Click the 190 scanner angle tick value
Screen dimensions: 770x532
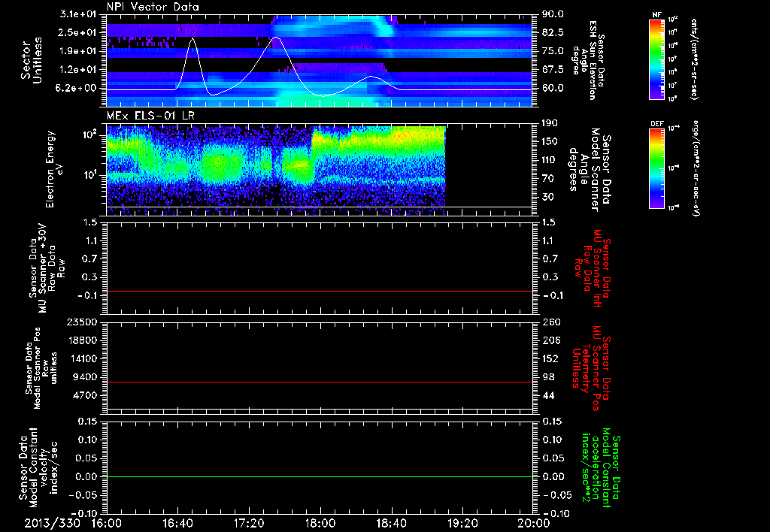551,122
